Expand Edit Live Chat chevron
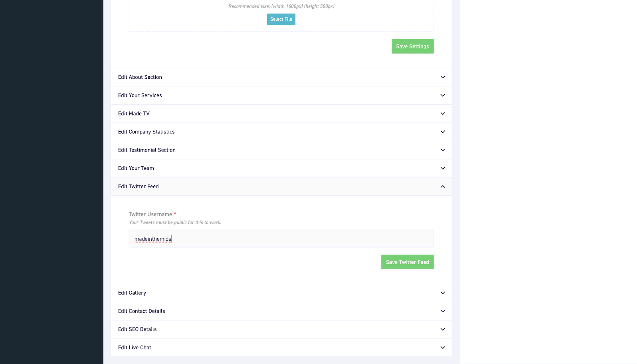This screenshot has width=637, height=364. click(x=443, y=348)
